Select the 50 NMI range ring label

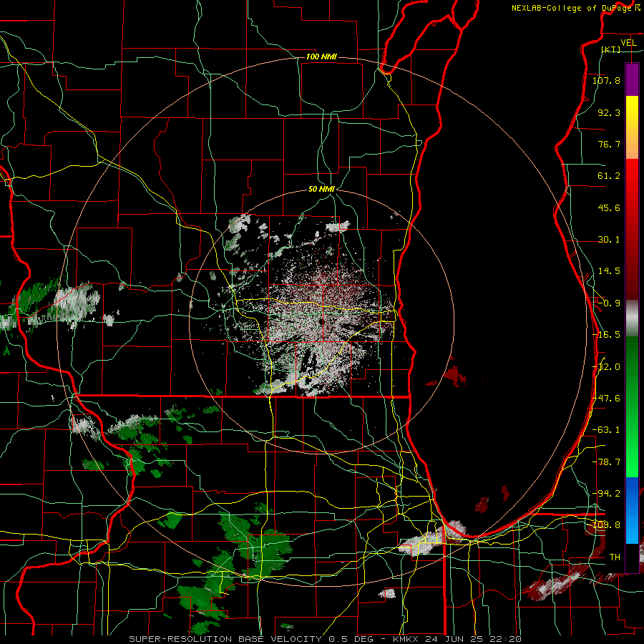pos(321,190)
